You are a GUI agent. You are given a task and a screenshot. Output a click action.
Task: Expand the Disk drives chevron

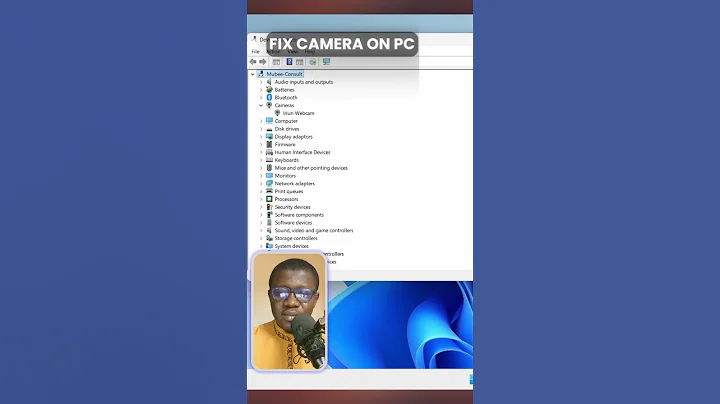pyautogui.click(x=261, y=129)
